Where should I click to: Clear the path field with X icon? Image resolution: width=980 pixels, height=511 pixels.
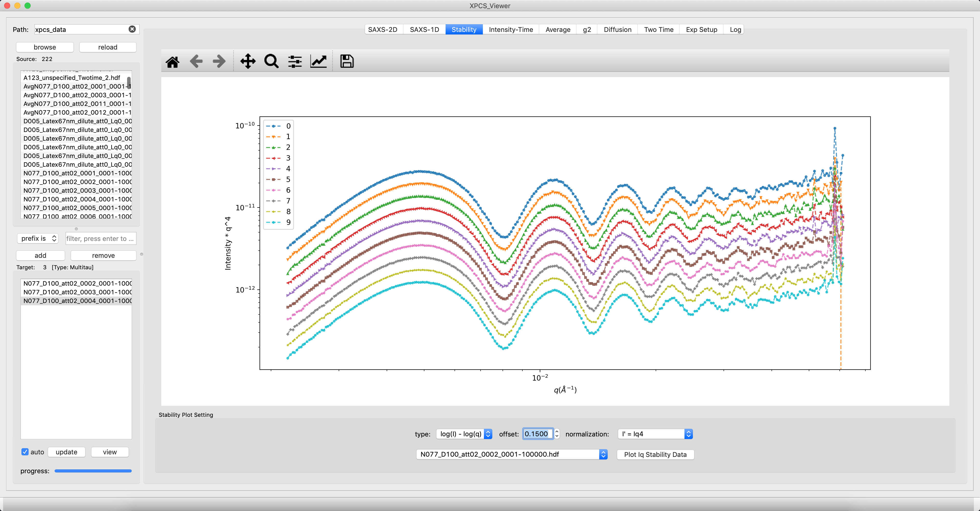(x=132, y=29)
